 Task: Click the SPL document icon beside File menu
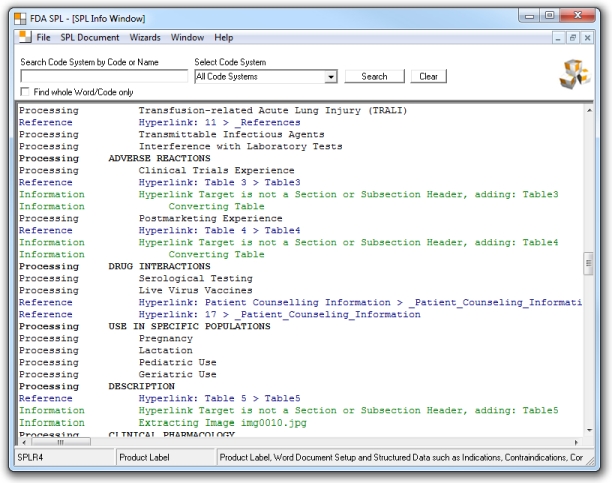[25, 37]
